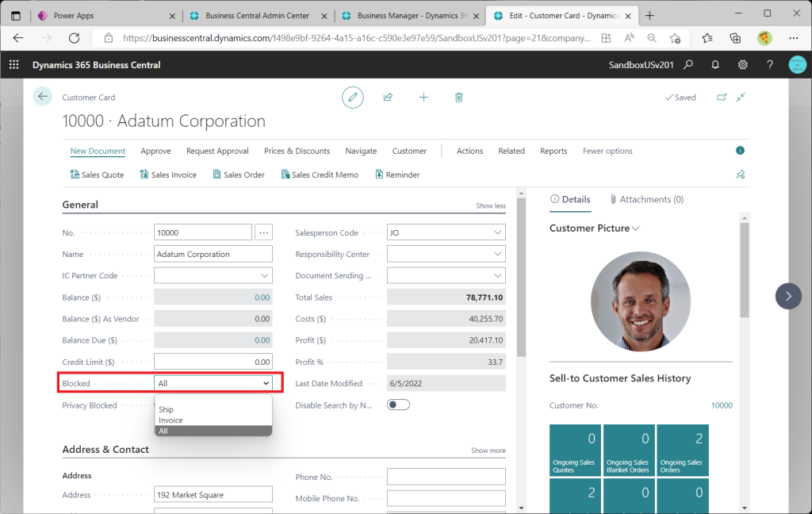The image size is (812, 514).
Task: Click the Sales Quote action
Action: point(98,175)
